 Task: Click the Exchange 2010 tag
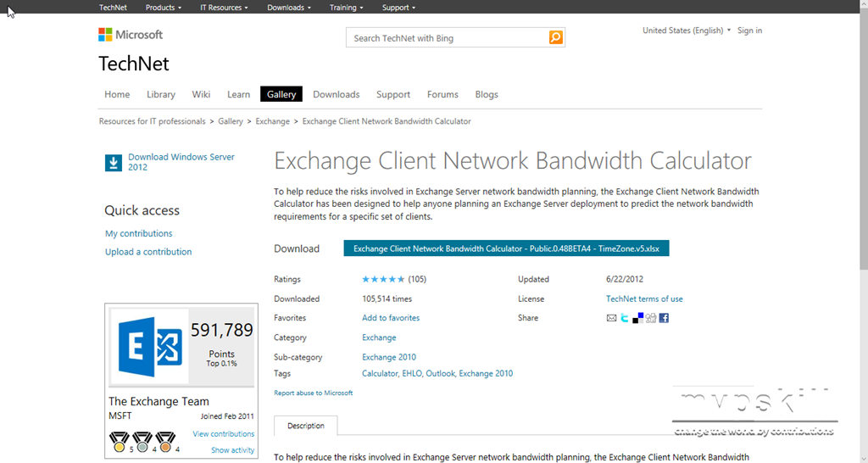[x=486, y=373]
